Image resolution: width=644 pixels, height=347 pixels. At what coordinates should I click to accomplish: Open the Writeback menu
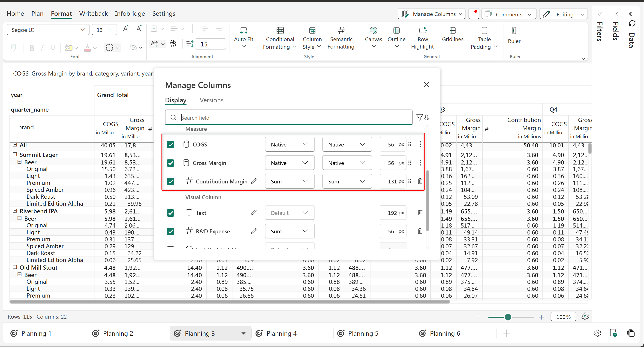tap(93, 13)
